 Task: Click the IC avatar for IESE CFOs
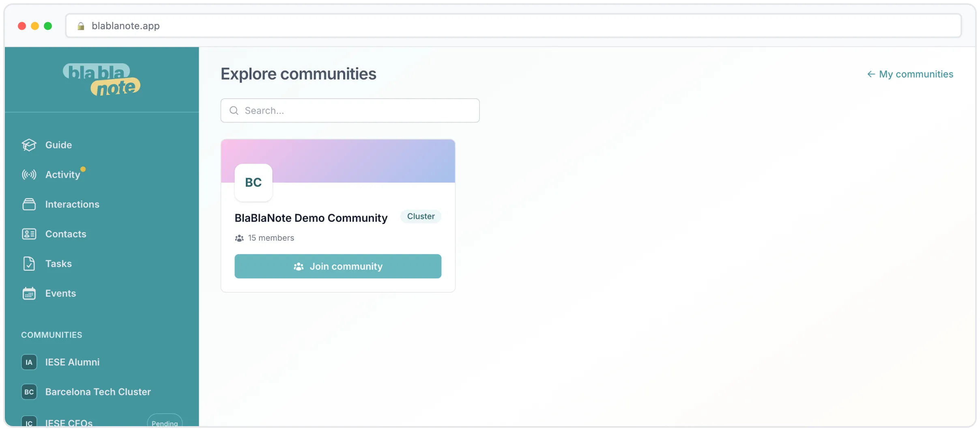point(29,421)
